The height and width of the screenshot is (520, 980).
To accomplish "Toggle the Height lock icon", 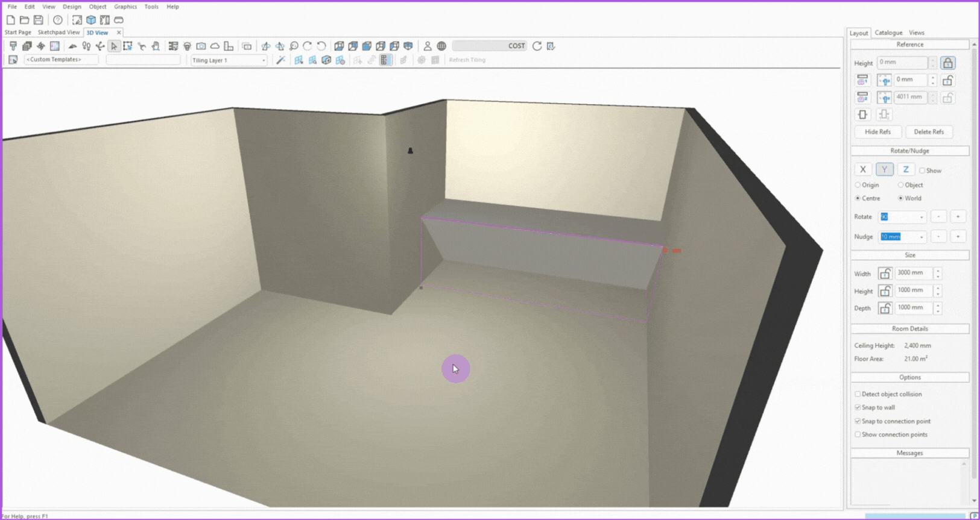I will (947, 63).
